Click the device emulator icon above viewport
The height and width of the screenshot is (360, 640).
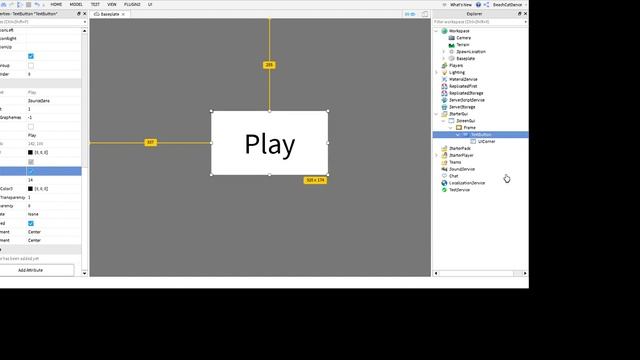[424, 14]
